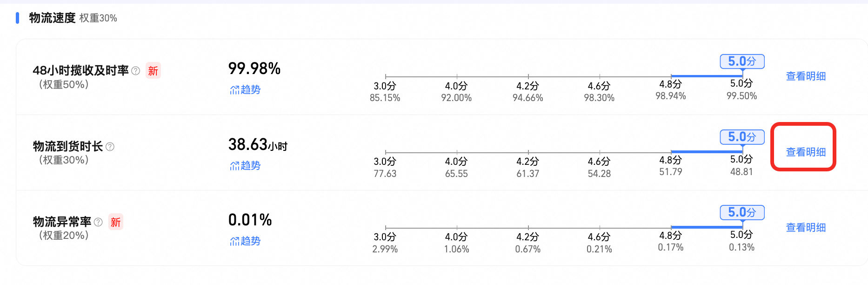Open 查看明细 for 48小时揽收及时率
This screenshot has height=285, width=868.
coord(806,76)
